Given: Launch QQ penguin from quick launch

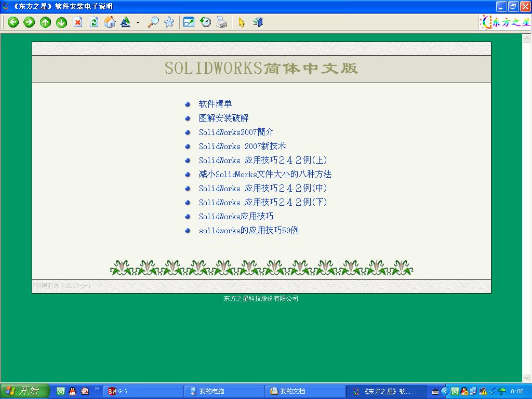Looking at the screenshot, I should click(x=73, y=391).
